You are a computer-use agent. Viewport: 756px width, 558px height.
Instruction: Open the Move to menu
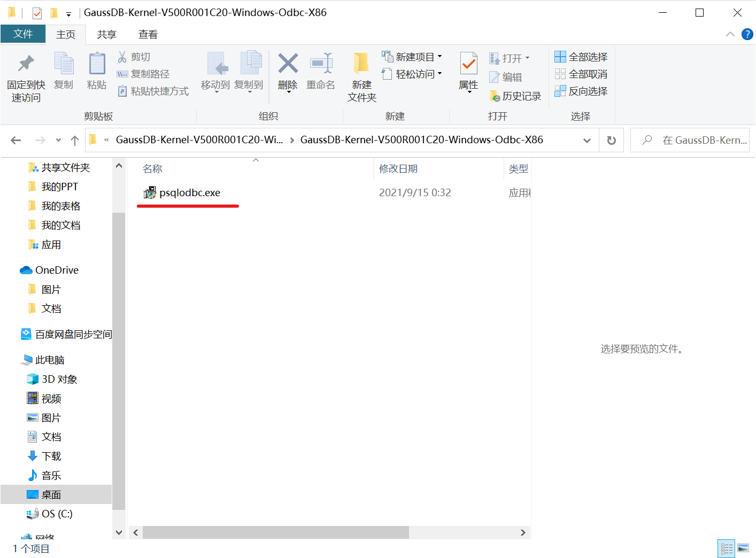215,73
